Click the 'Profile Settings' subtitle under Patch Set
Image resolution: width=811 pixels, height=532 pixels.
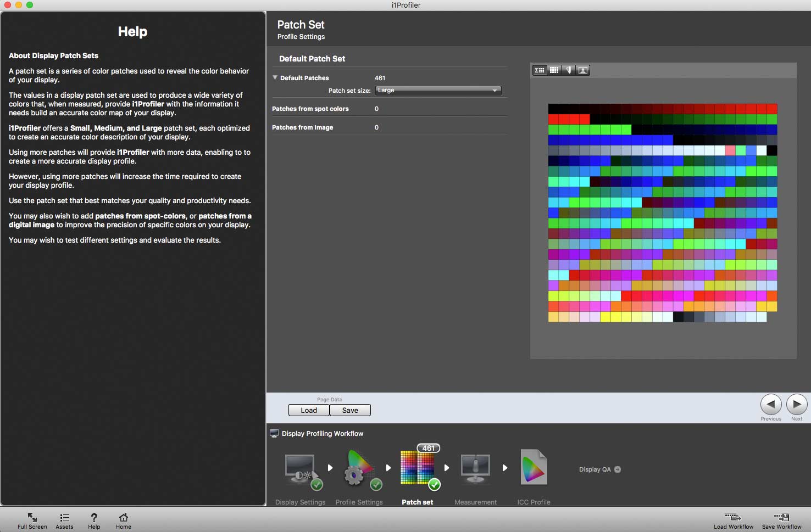[x=301, y=37]
